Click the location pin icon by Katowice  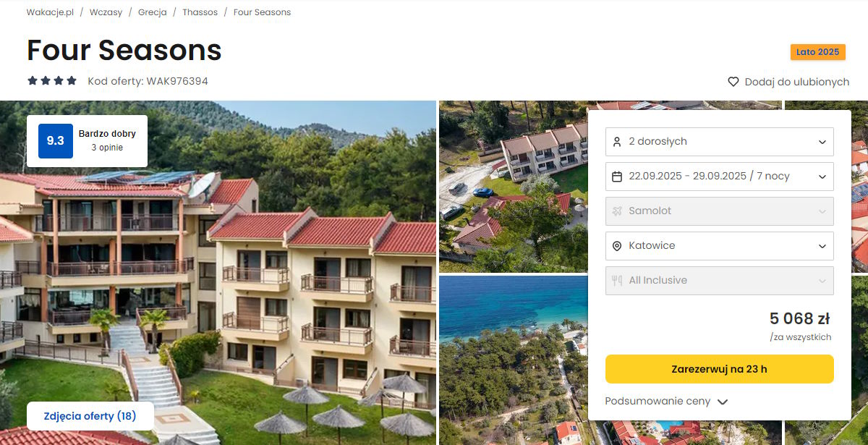coord(617,246)
